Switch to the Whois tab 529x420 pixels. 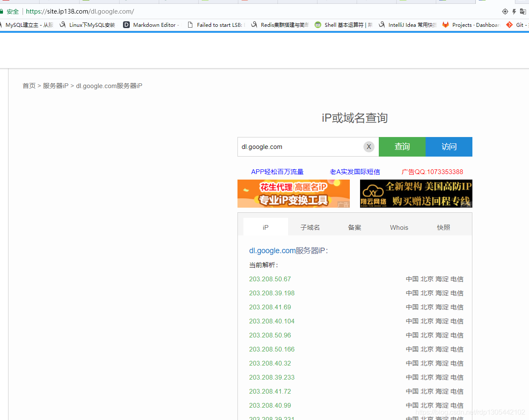click(399, 227)
